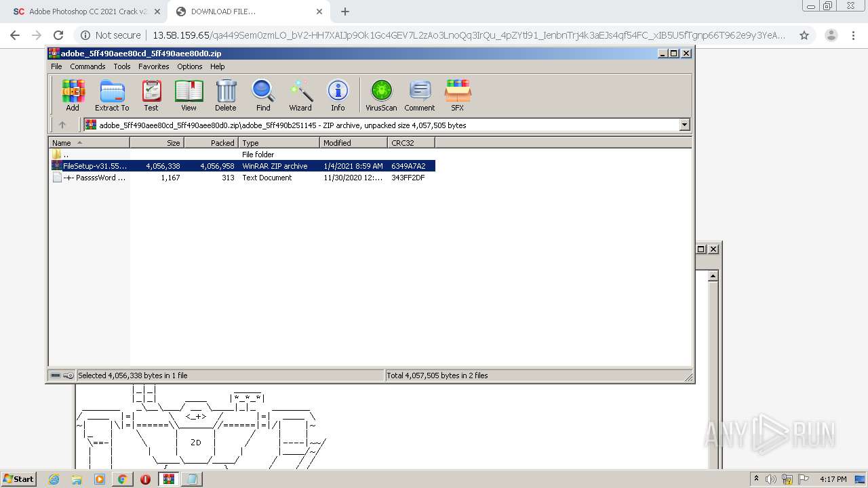The height and width of the screenshot is (488, 868).
Task: Sort by Size column header
Action: click(x=157, y=143)
